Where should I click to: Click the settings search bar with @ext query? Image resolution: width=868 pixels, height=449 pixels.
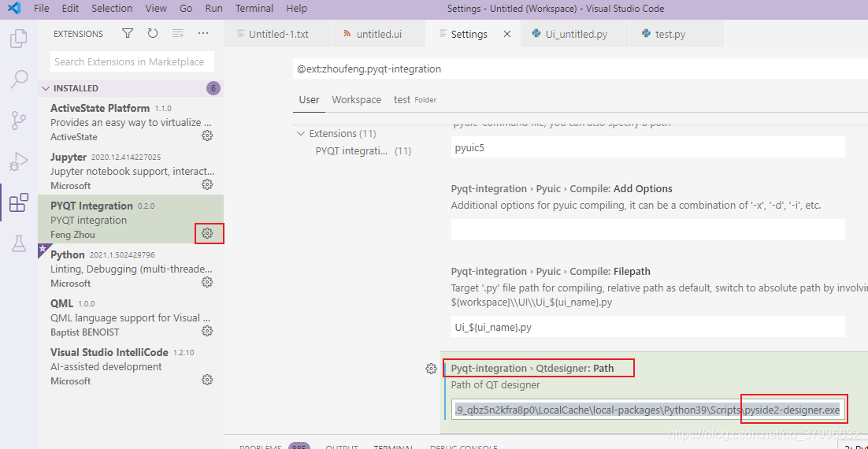point(581,69)
